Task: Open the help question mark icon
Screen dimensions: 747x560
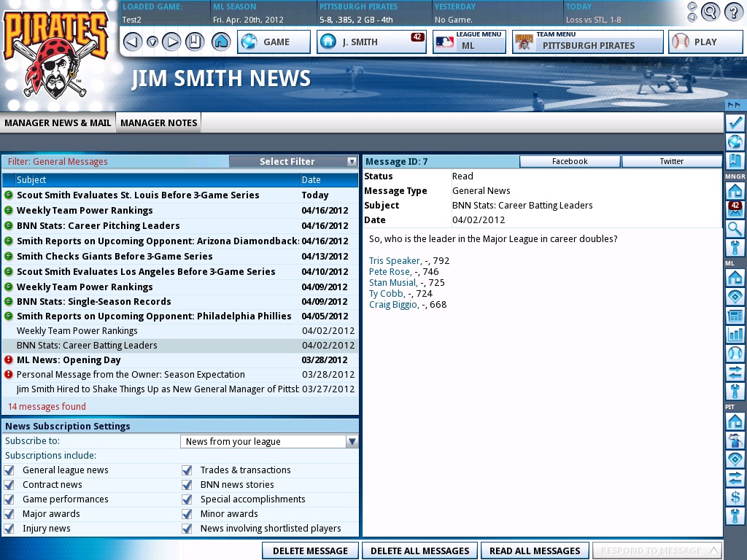Action: pos(732,12)
